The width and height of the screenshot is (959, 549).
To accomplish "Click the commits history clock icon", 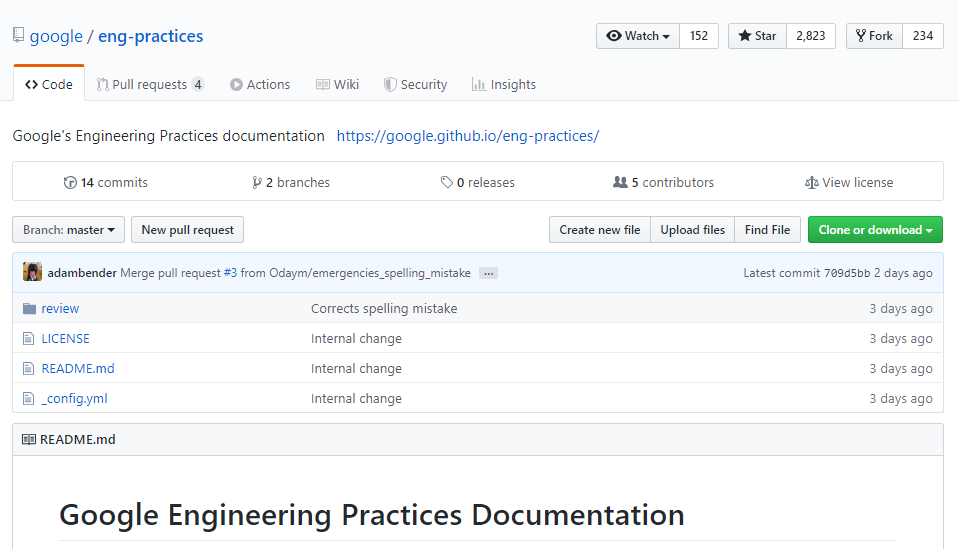I will 70,183.
